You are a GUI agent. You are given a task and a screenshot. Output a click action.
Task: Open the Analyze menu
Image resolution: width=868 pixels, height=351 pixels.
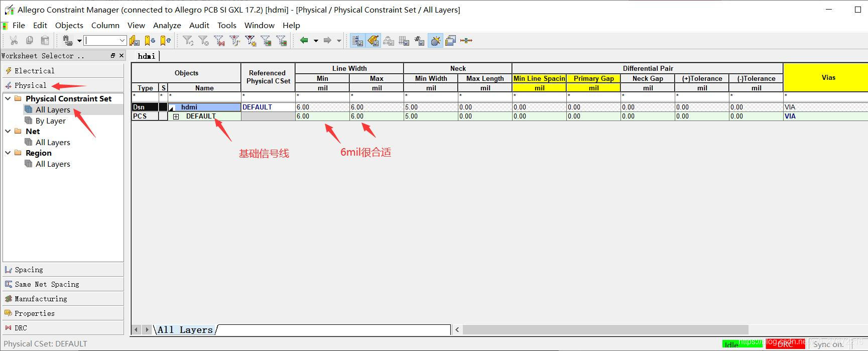tap(167, 26)
